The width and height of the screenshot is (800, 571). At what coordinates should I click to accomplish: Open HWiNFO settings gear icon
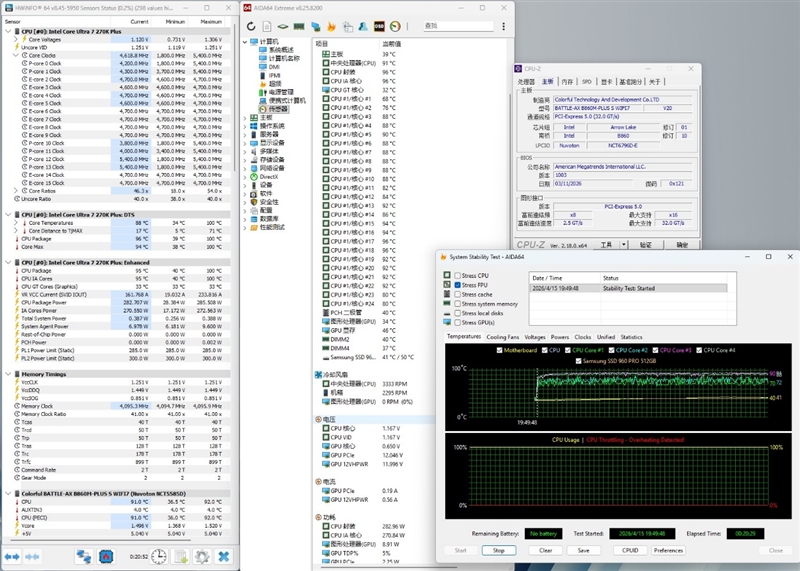(x=202, y=556)
